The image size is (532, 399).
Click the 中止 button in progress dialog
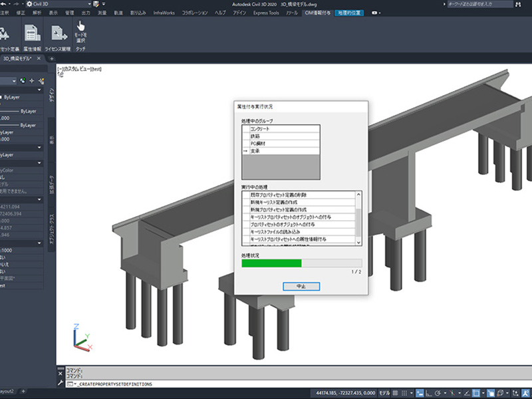coord(301,286)
